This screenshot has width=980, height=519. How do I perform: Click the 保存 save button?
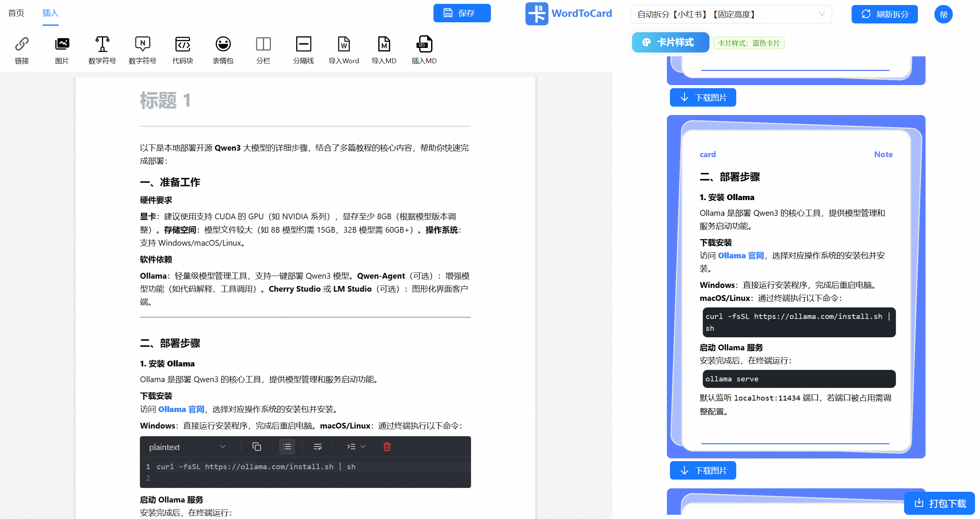(x=462, y=13)
